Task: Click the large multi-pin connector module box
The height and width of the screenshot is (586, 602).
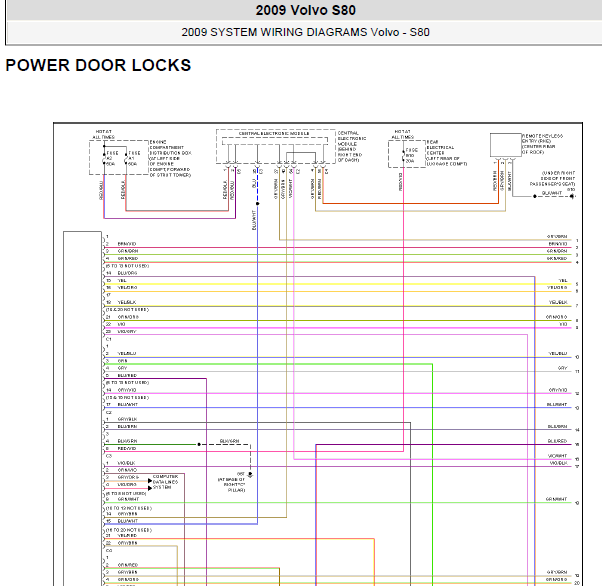Action: tap(82, 408)
